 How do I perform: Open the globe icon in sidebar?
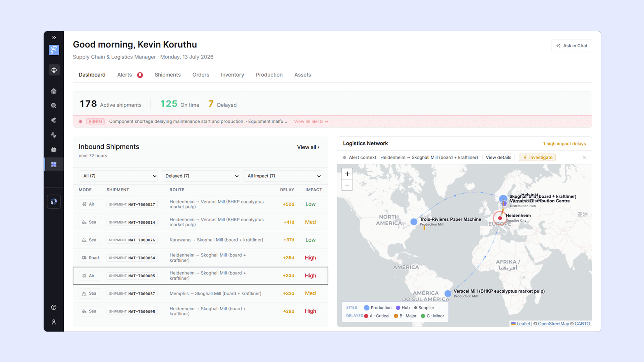[x=54, y=70]
